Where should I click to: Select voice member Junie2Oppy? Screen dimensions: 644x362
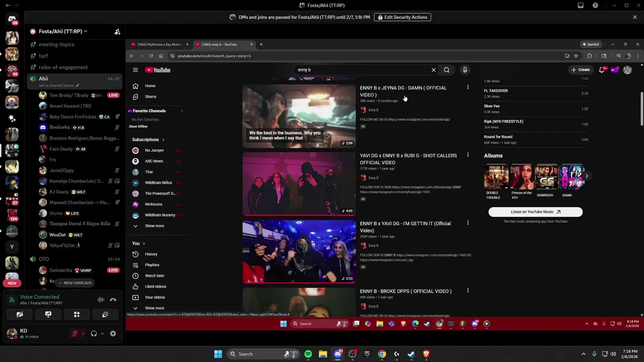(x=61, y=170)
